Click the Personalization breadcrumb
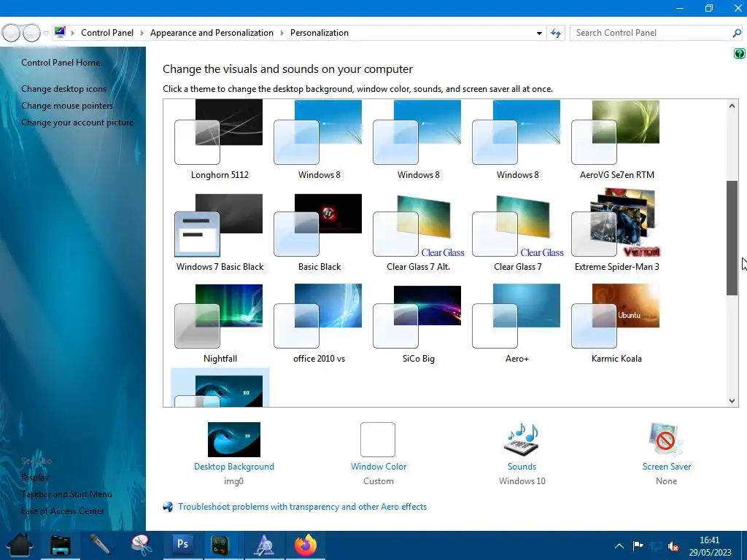The height and width of the screenshot is (560, 747). 320,33
